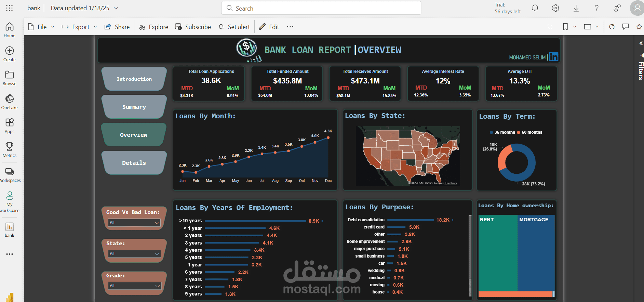This screenshot has width=644, height=302.
Task: Open settings gear icon
Action: click(555, 8)
